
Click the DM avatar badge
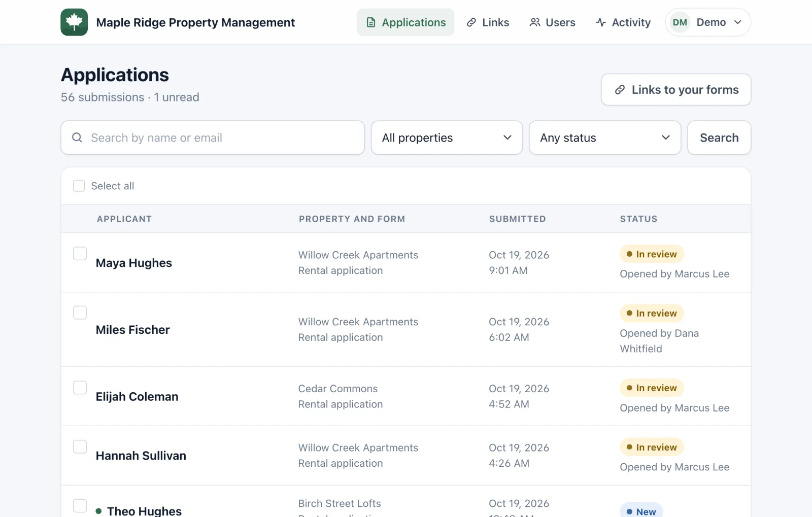click(680, 22)
